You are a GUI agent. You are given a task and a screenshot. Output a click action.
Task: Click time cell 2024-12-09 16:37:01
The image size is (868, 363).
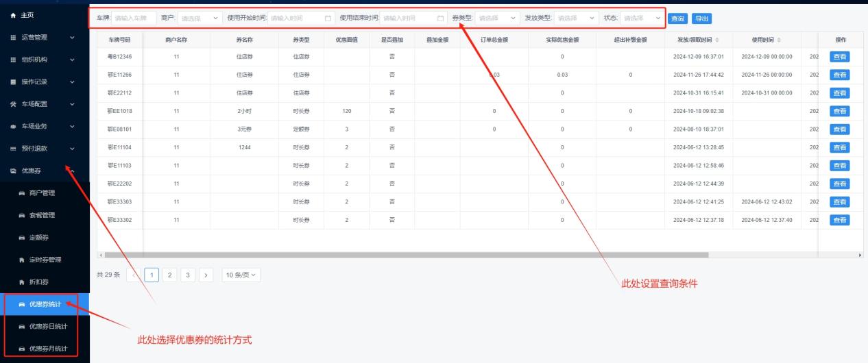point(698,57)
